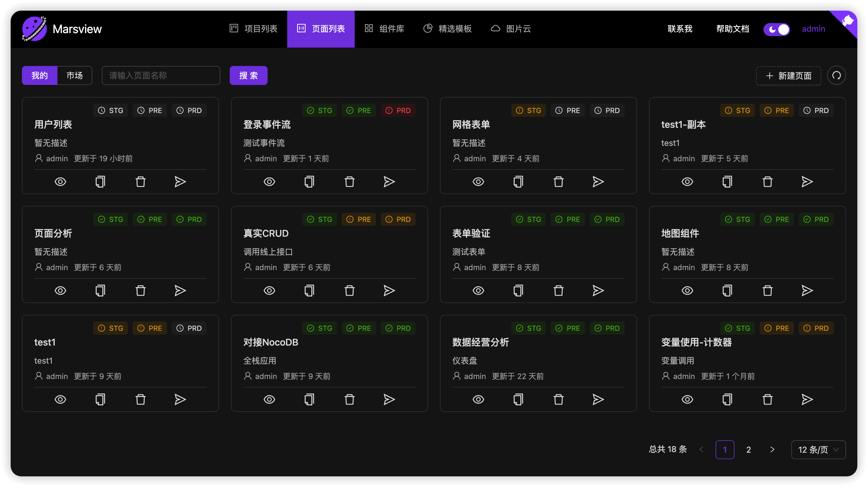This screenshot has width=868, height=487.
Task: Copy the 数据经营分析 page
Action: click(x=518, y=399)
